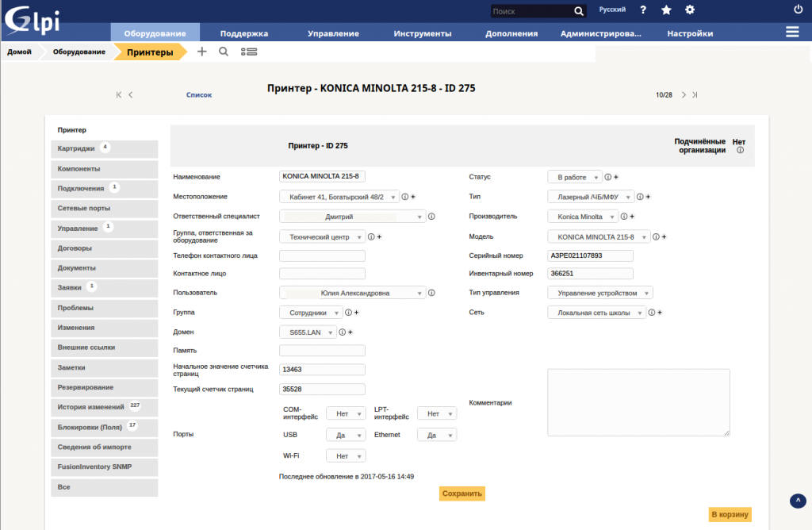This screenshot has height=530, width=812.
Task: Open the Сеть dropdown
Action: (x=596, y=313)
